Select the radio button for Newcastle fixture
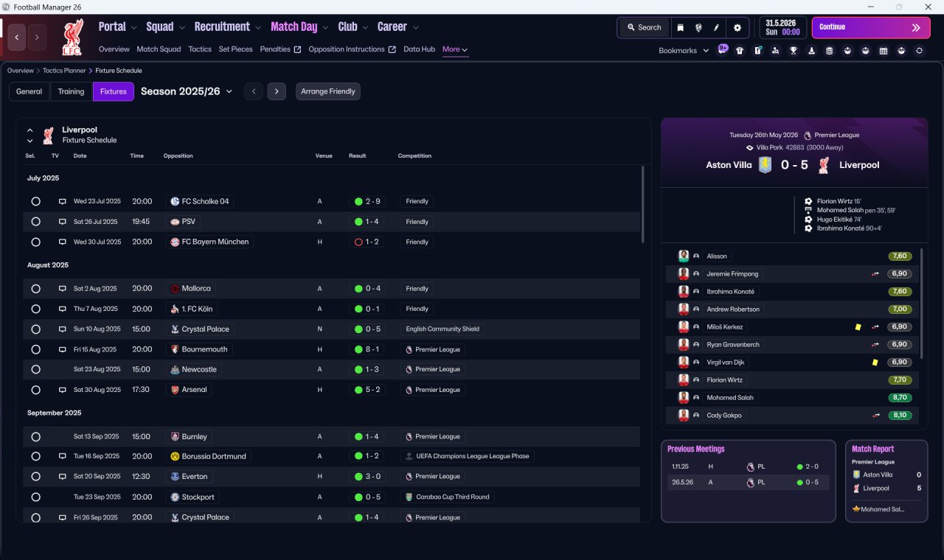Image resolution: width=944 pixels, height=560 pixels. (x=35, y=369)
